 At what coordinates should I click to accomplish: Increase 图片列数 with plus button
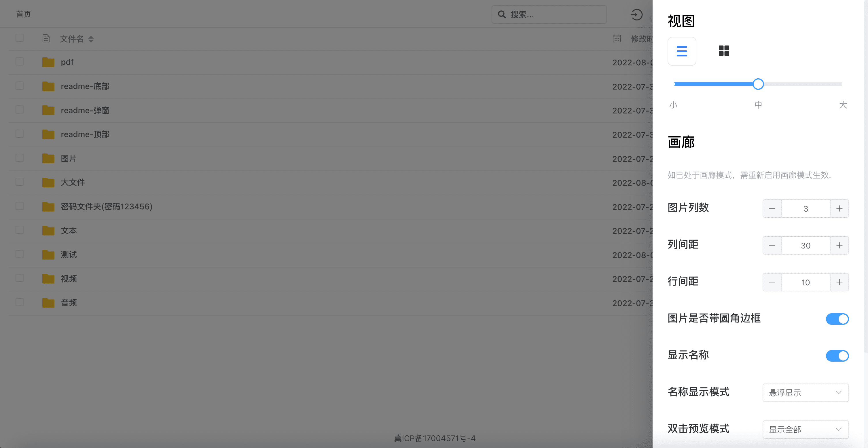pos(839,208)
